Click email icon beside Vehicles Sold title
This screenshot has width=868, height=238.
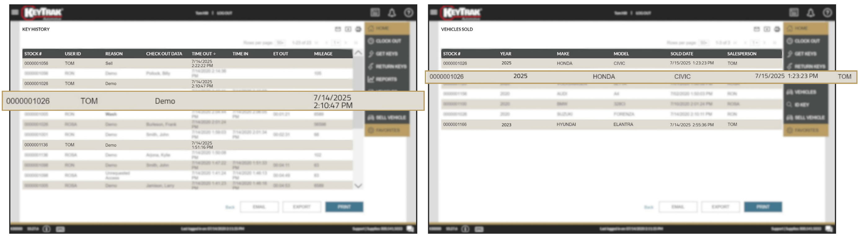(756, 29)
